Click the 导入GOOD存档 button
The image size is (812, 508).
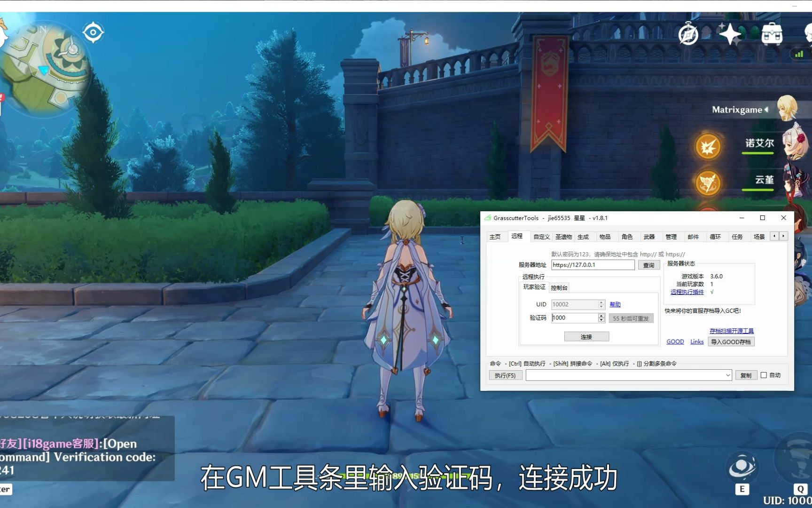click(x=731, y=342)
